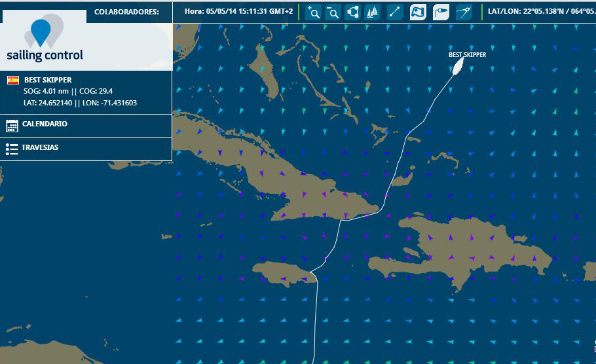Viewport: 596px width, 364px height.
Task: Click the route nodes icon in toolbar
Action: coord(353,12)
